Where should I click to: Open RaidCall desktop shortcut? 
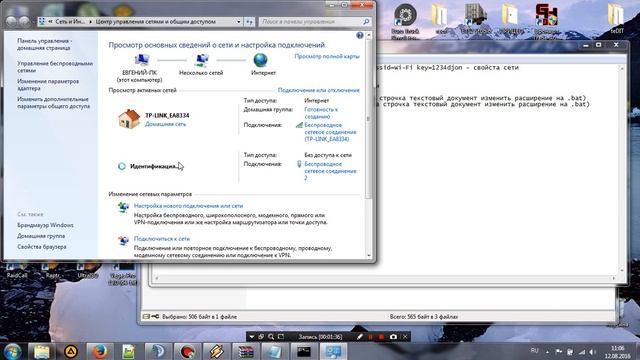click(16, 270)
